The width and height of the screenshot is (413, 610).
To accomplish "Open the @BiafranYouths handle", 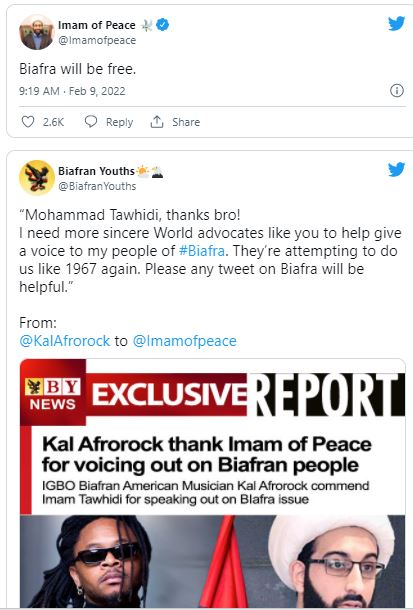I will pos(97,186).
